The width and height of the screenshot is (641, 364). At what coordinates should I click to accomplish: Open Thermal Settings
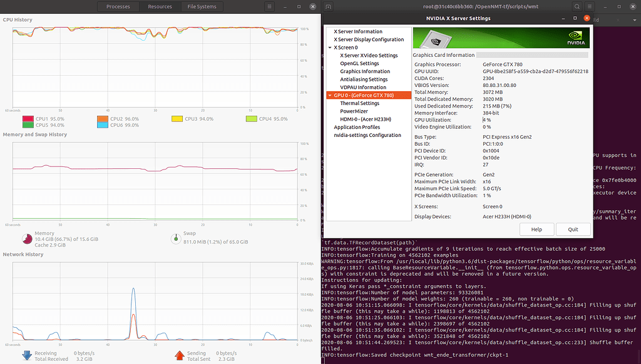tap(360, 103)
